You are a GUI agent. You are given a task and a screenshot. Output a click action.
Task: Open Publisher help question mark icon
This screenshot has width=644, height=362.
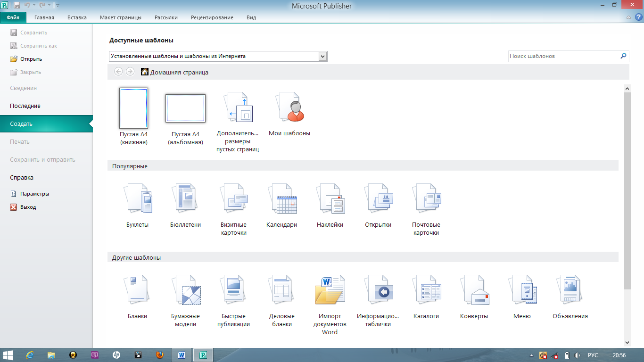pyautogui.click(x=639, y=17)
